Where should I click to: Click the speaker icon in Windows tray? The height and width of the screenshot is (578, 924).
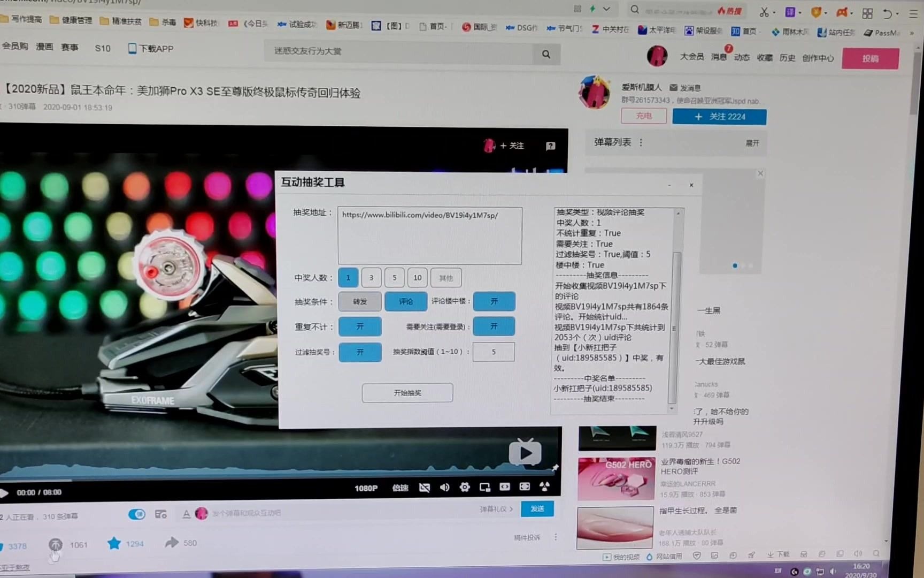[833, 572]
